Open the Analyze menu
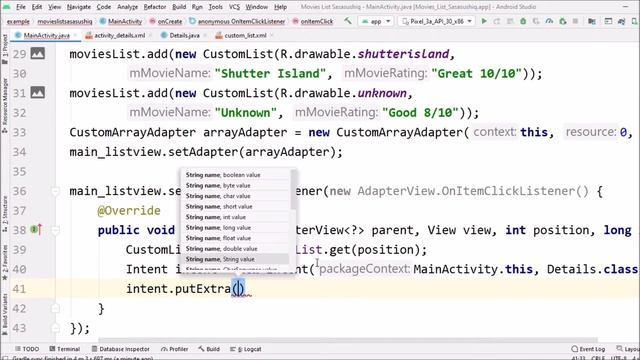 click(x=127, y=7)
